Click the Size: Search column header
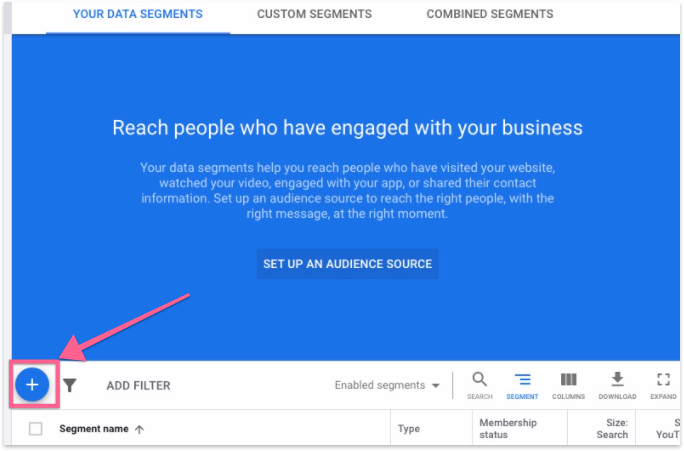 point(612,429)
